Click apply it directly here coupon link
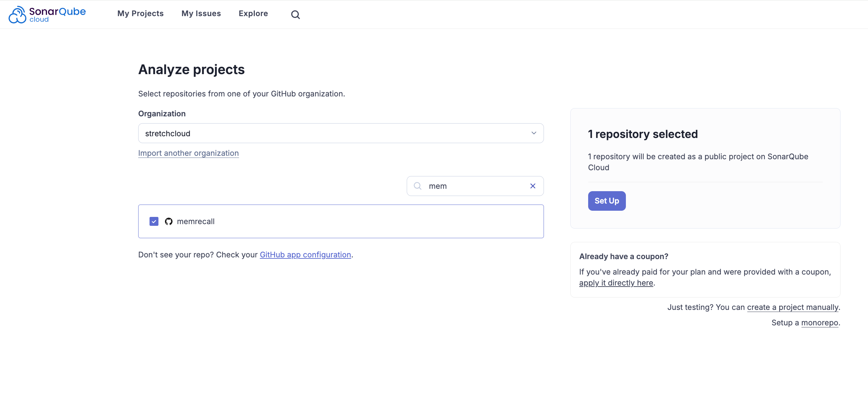The image size is (868, 394). click(x=616, y=283)
